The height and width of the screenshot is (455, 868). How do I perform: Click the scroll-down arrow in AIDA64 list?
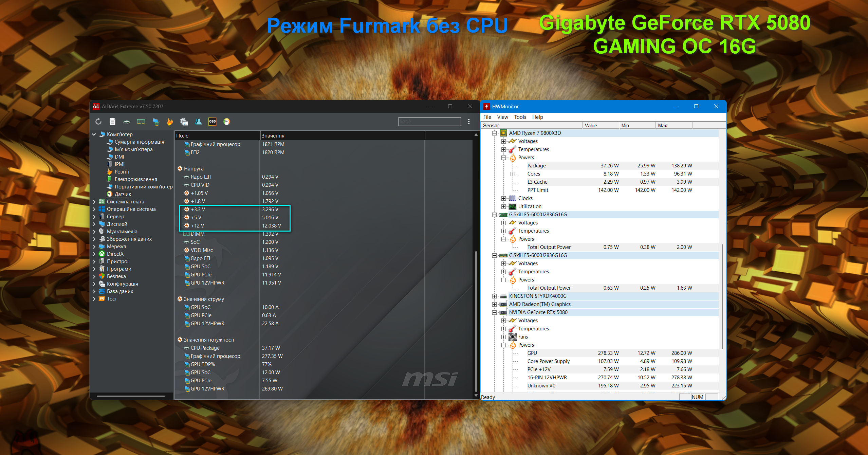[x=476, y=396]
